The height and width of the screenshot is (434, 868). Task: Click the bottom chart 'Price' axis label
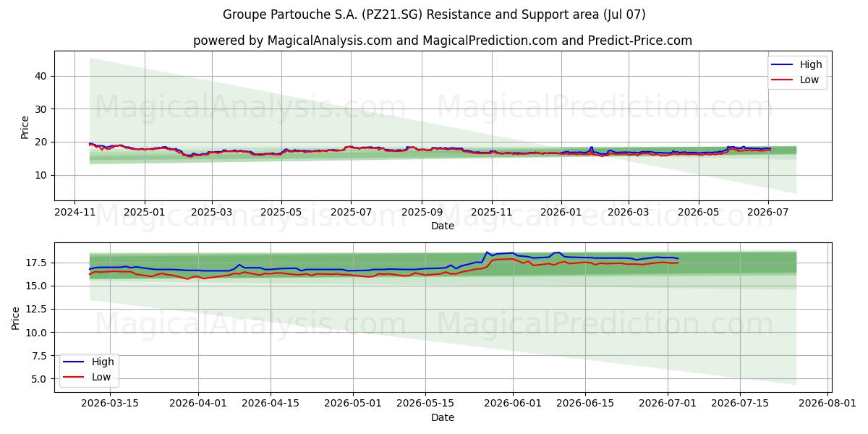click(x=16, y=318)
